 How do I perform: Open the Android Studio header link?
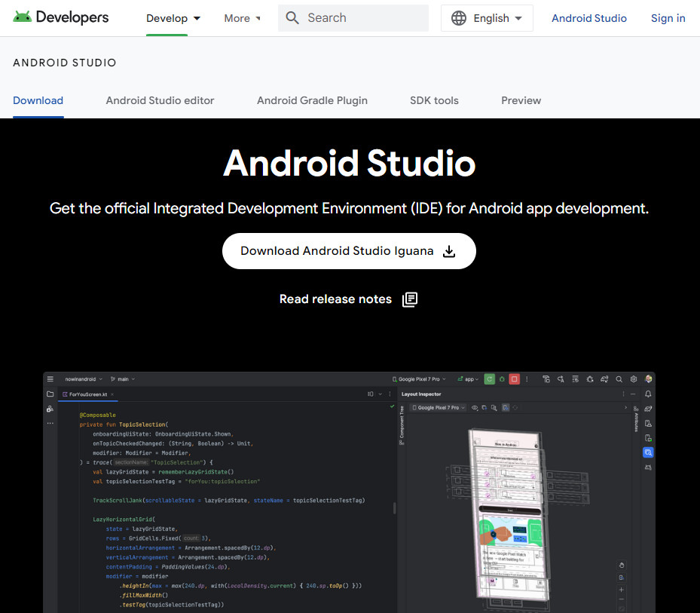pos(588,18)
